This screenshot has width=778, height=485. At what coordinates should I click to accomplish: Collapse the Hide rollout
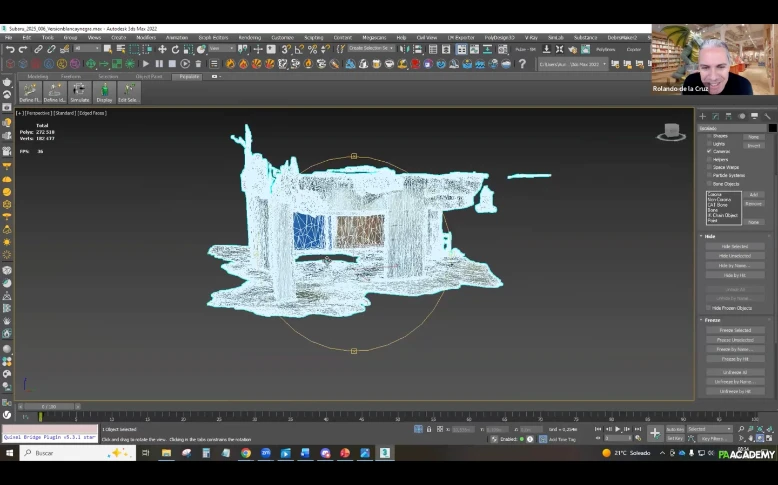pyautogui.click(x=710, y=236)
